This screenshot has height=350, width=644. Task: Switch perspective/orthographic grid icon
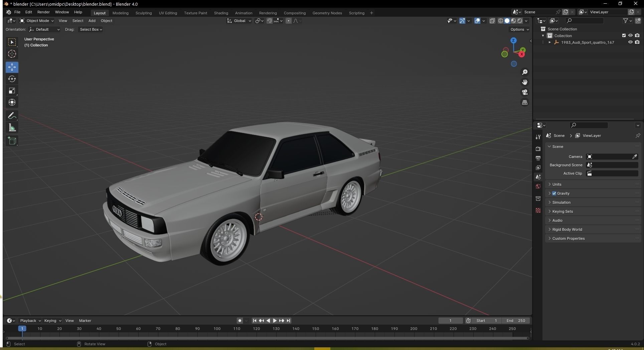click(x=525, y=103)
